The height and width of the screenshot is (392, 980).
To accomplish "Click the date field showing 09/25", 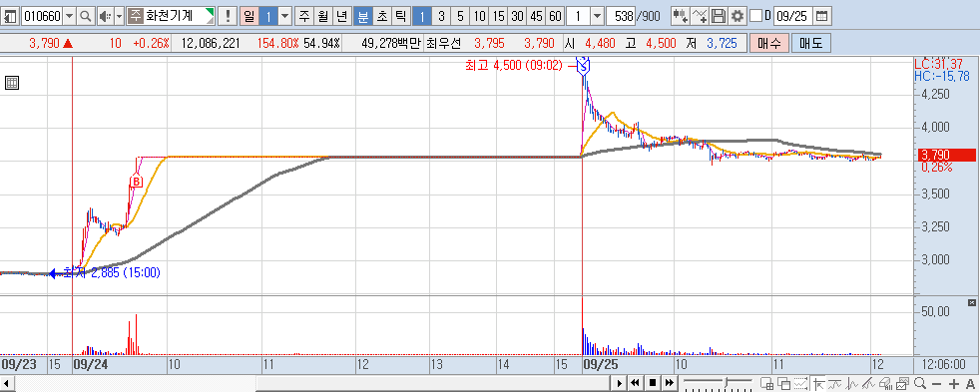I will [793, 16].
